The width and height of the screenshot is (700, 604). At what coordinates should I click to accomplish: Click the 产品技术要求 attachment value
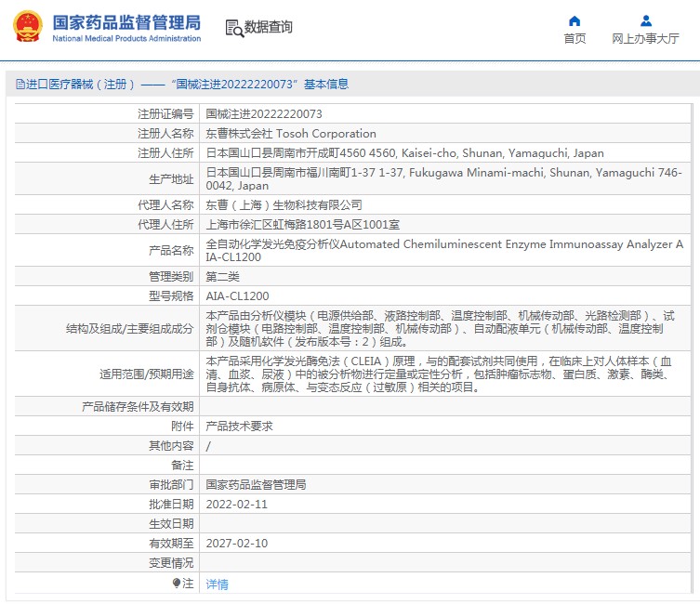click(x=239, y=427)
